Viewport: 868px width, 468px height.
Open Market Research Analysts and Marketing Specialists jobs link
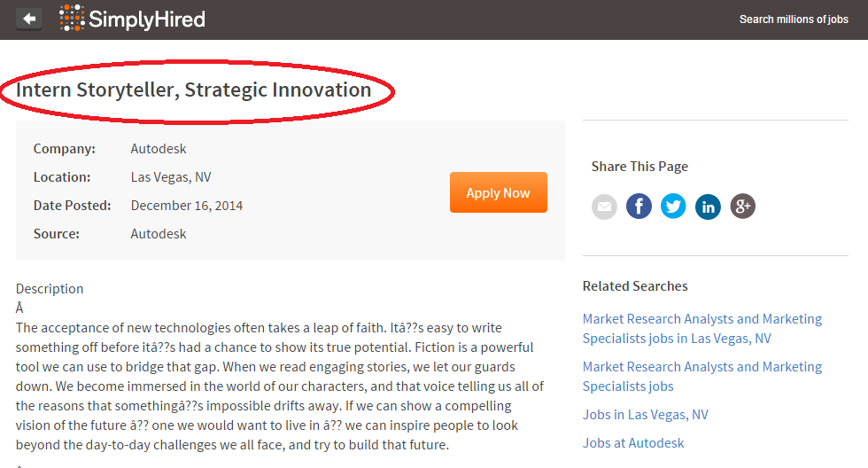(x=701, y=376)
